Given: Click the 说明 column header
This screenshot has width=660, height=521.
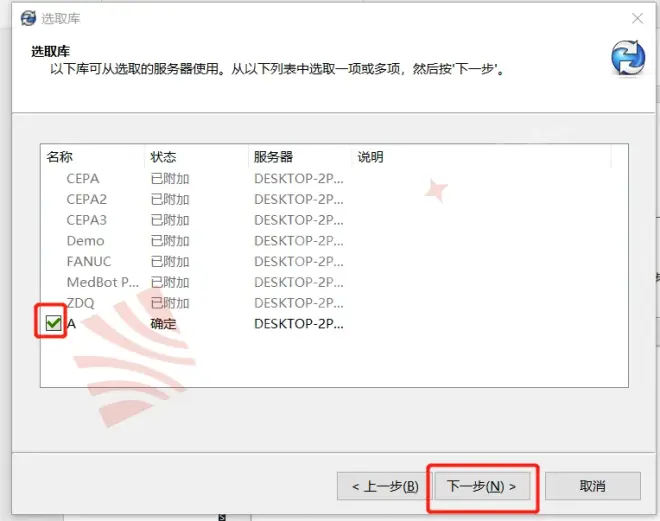Looking at the screenshot, I should pyautogui.click(x=481, y=157).
